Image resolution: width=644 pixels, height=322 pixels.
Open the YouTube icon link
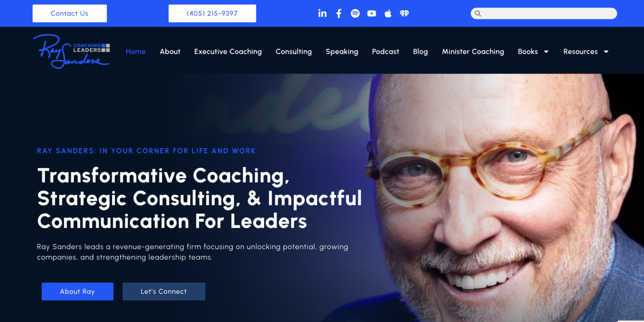pyautogui.click(x=371, y=13)
